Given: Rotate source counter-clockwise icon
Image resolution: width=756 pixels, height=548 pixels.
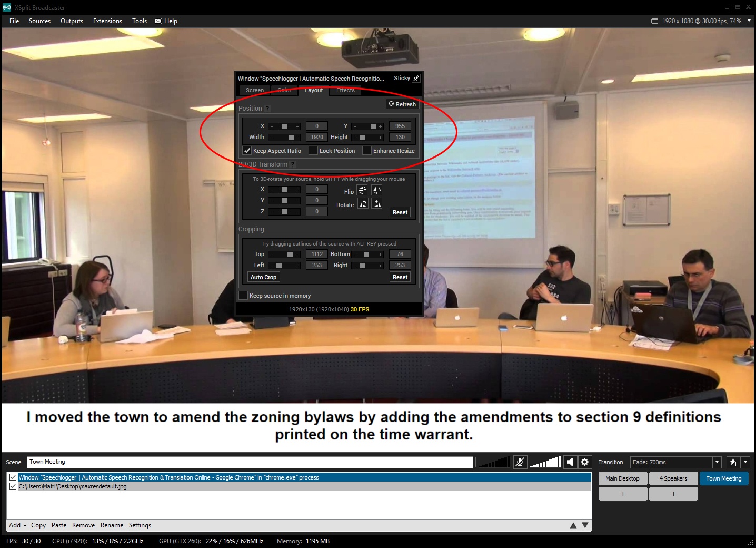Looking at the screenshot, I should pyautogui.click(x=363, y=203).
